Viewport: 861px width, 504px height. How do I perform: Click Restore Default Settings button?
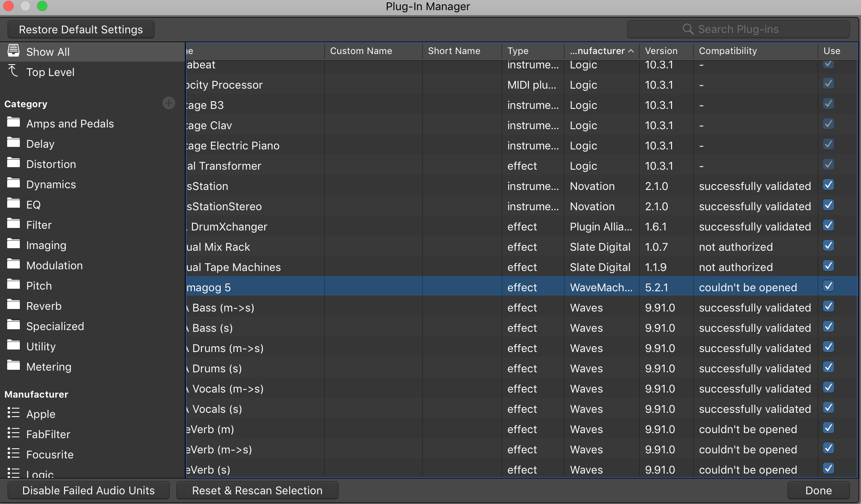tap(81, 29)
